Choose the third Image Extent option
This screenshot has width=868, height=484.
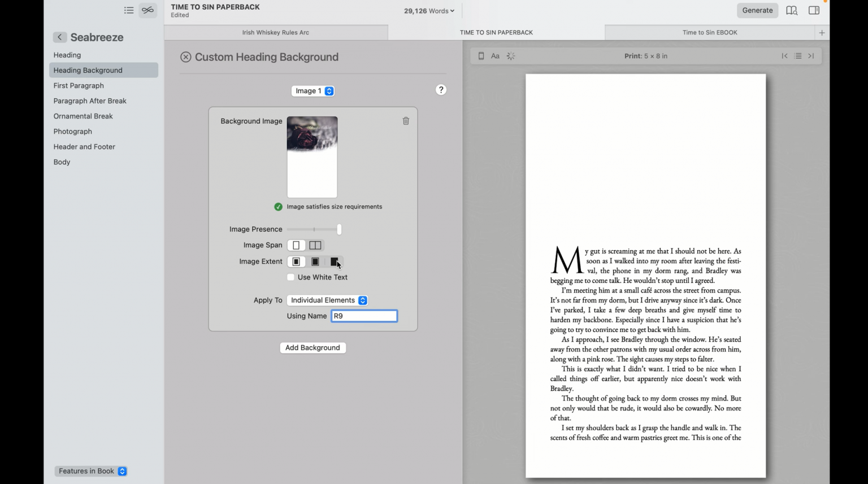click(335, 261)
